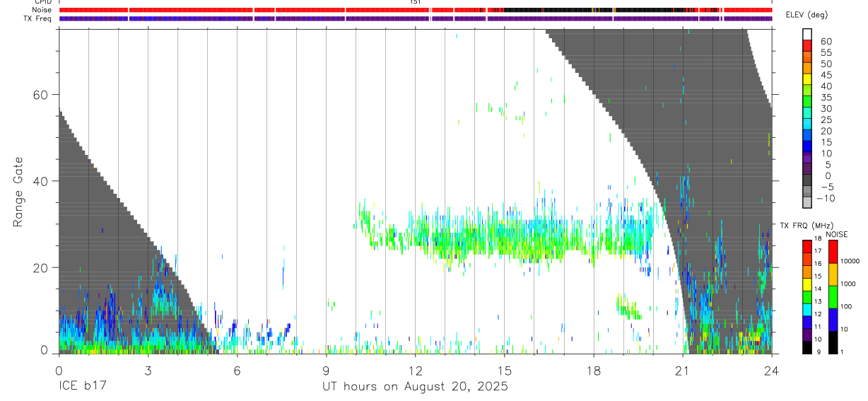Viewport: 868px width, 401px height.
Task: Click the 'Noise' row label at top left
Action: [43, 10]
